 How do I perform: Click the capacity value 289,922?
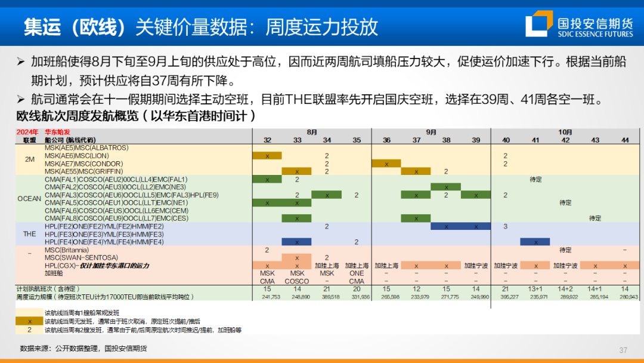click(x=569, y=297)
